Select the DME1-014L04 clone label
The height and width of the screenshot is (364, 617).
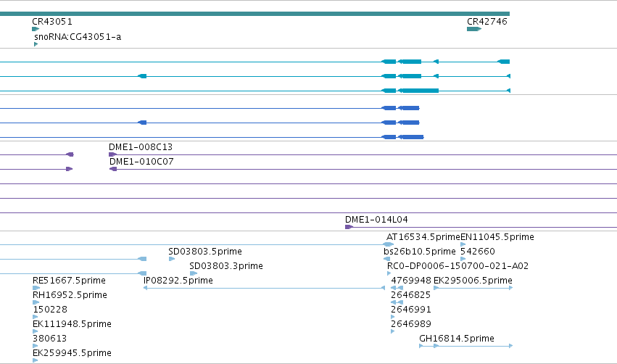[x=376, y=220]
